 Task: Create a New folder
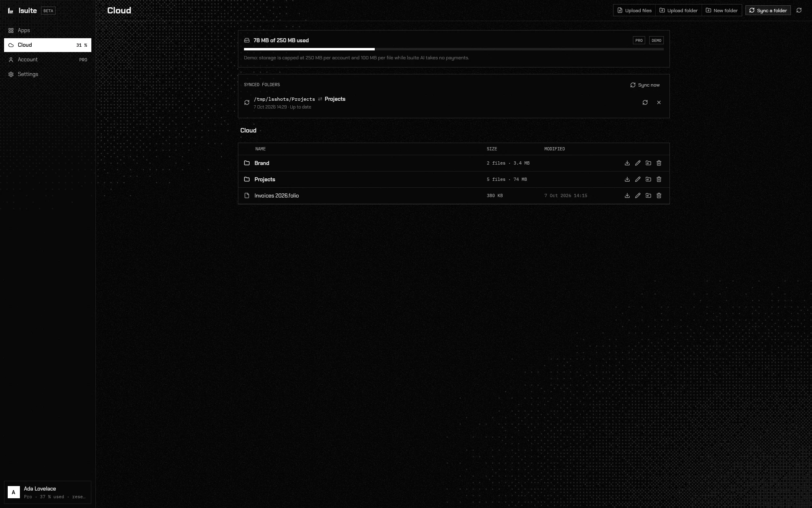click(722, 11)
